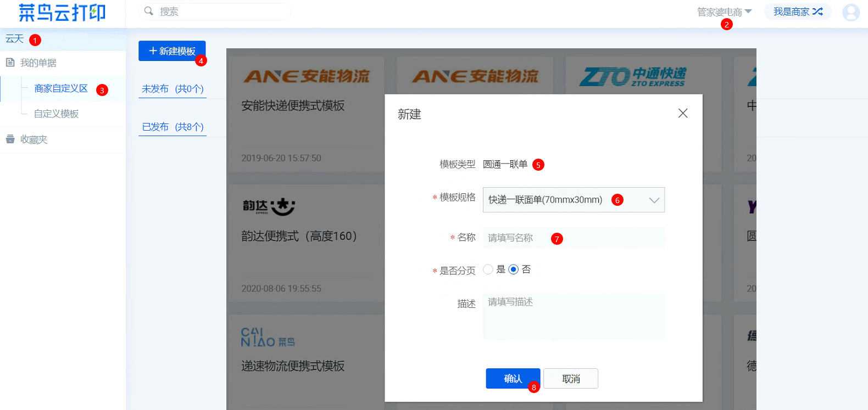
Task: Confirm with the 确认 button
Action: [513, 379]
